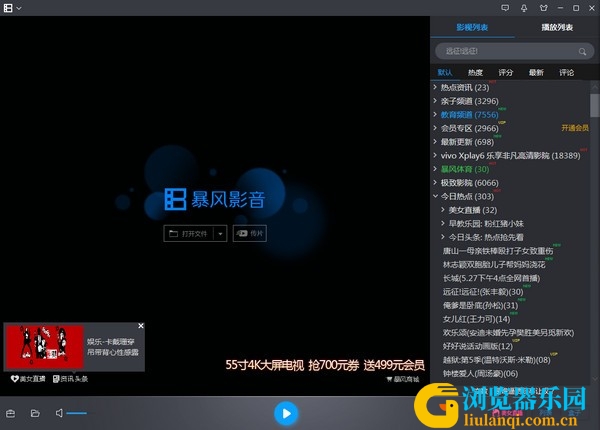Open 长城(5.27下午4点全网首播) item

[x=491, y=278]
